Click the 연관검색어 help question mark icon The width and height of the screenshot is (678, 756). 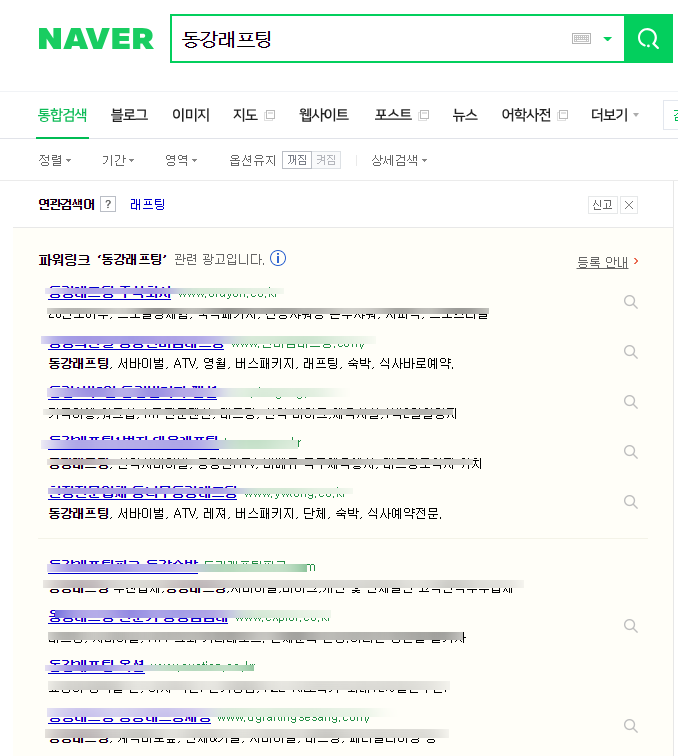click(108, 204)
